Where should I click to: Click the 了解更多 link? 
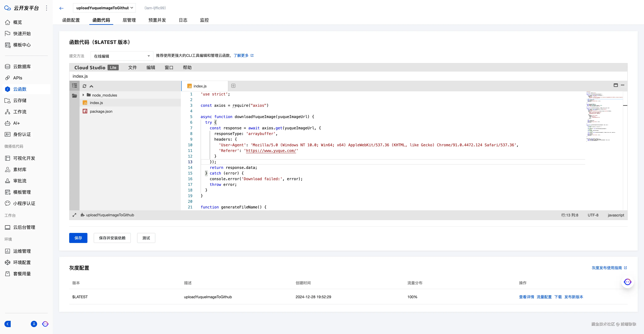pyautogui.click(x=241, y=55)
